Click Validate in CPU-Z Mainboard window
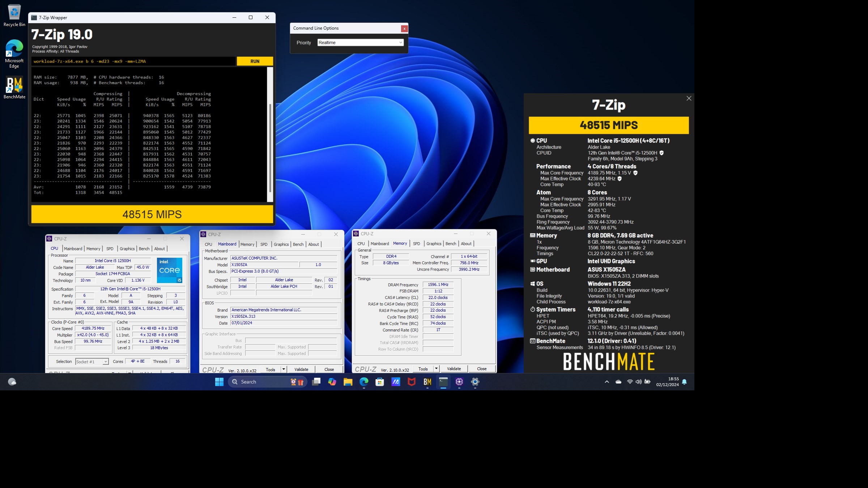Image resolution: width=868 pixels, height=488 pixels. point(301,369)
